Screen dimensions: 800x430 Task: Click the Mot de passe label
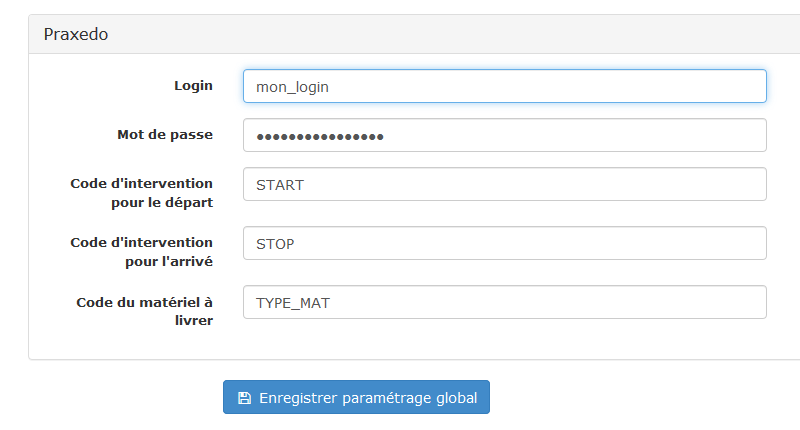click(x=165, y=135)
